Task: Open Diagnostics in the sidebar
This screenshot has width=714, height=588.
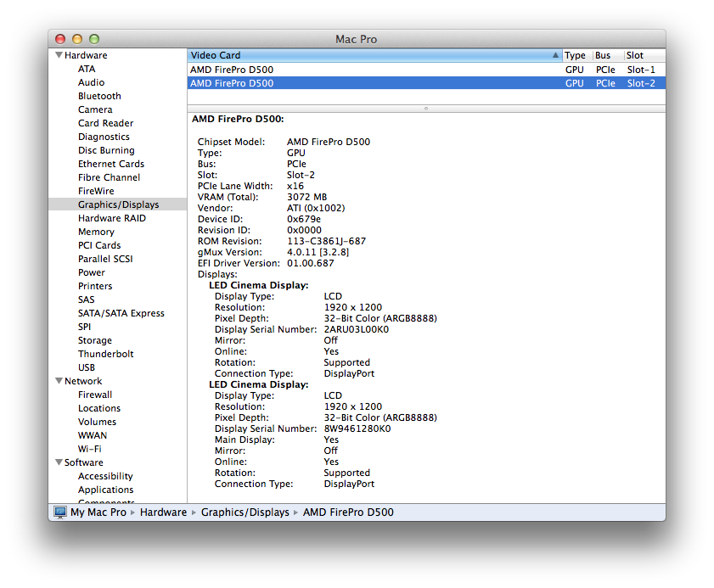Action: [x=104, y=137]
